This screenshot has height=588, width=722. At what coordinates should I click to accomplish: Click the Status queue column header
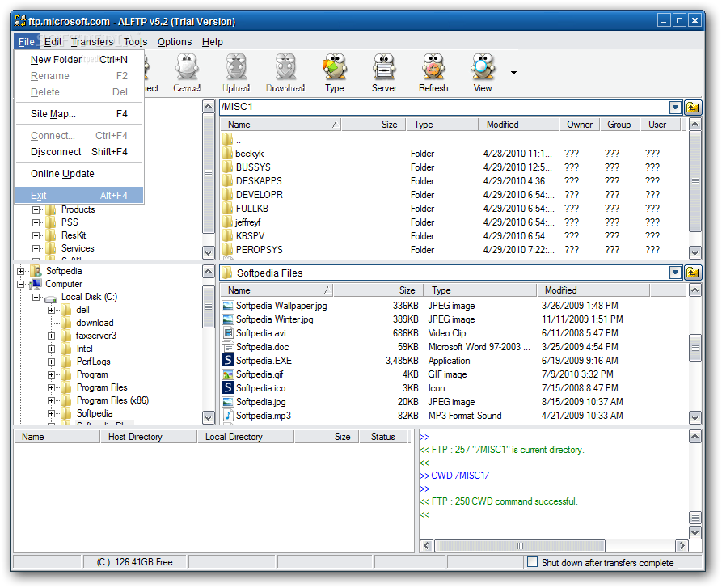pyautogui.click(x=383, y=437)
